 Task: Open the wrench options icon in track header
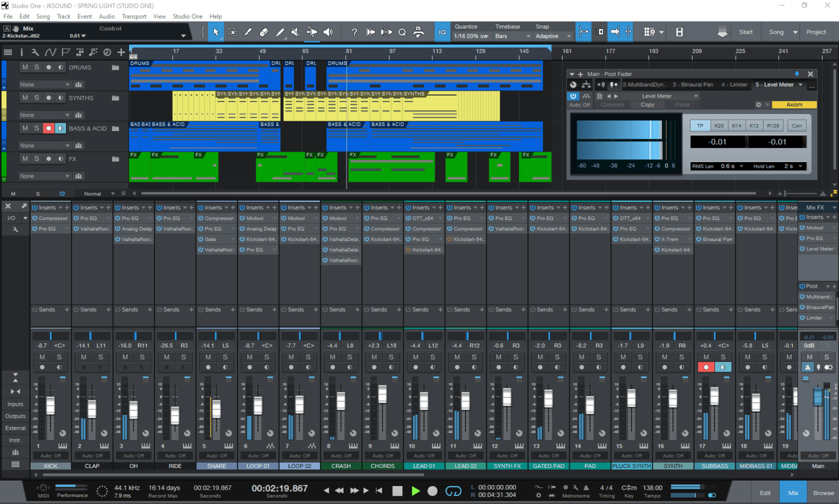(35, 52)
